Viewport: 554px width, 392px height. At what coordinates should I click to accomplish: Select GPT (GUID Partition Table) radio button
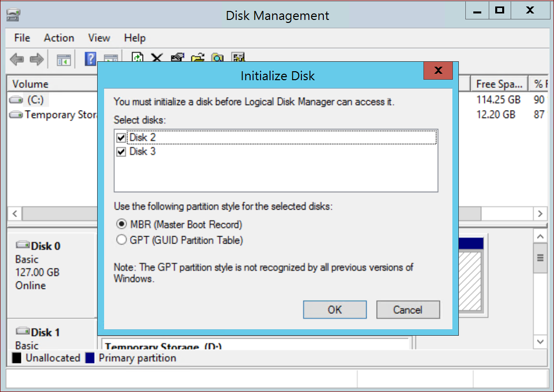(x=121, y=240)
